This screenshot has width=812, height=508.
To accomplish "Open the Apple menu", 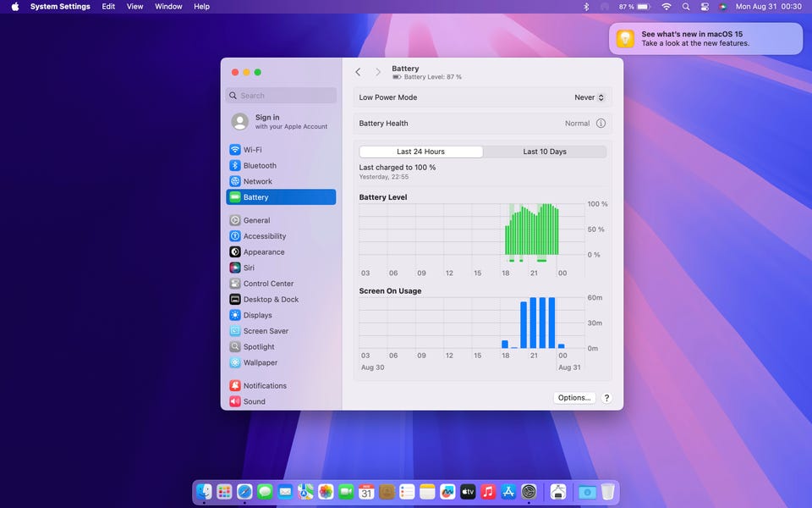I will pyautogui.click(x=15, y=7).
